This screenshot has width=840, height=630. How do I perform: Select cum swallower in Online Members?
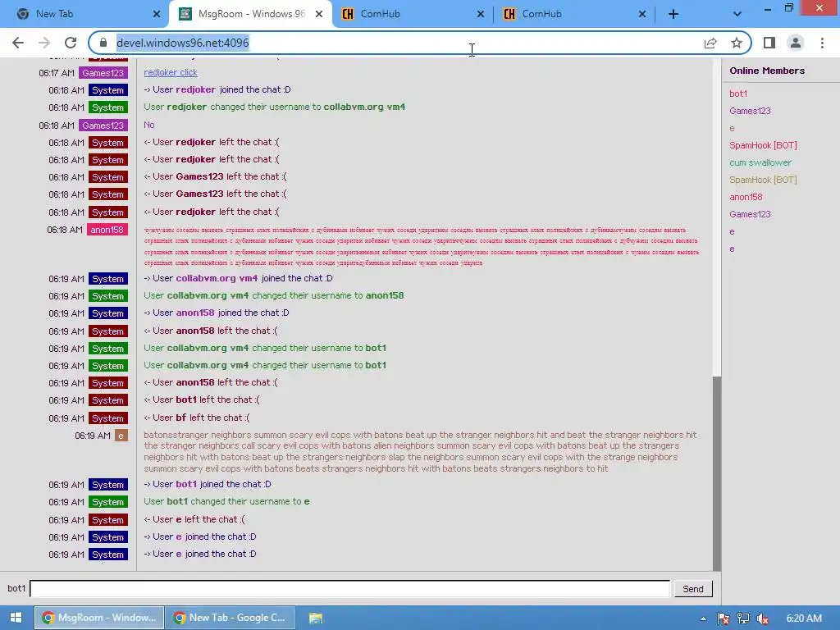(x=760, y=162)
